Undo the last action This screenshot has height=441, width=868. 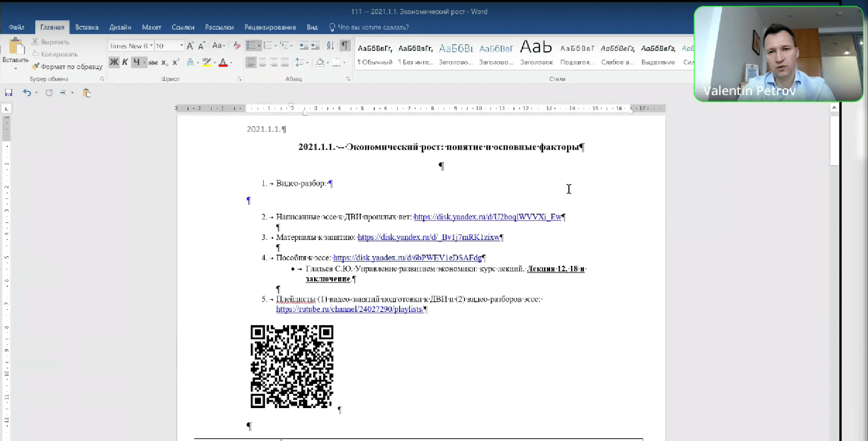tap(27, 93)
